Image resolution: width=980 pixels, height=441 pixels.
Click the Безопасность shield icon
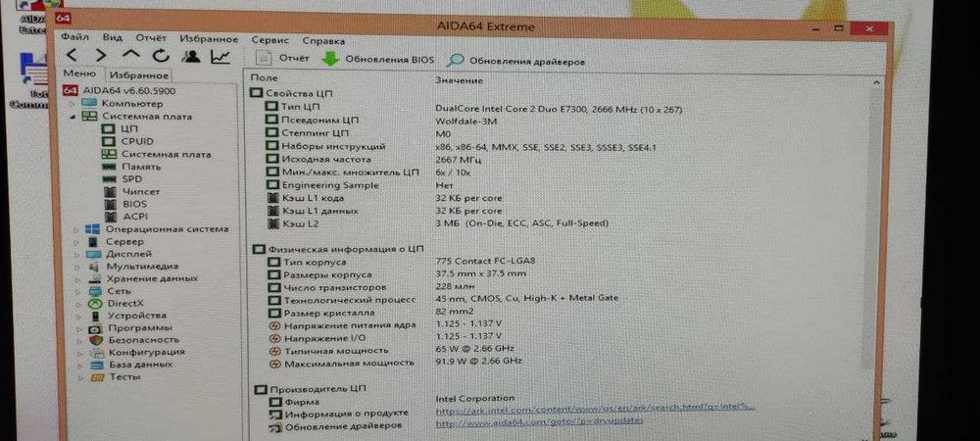pyautogui.click(x=95, y=340)
